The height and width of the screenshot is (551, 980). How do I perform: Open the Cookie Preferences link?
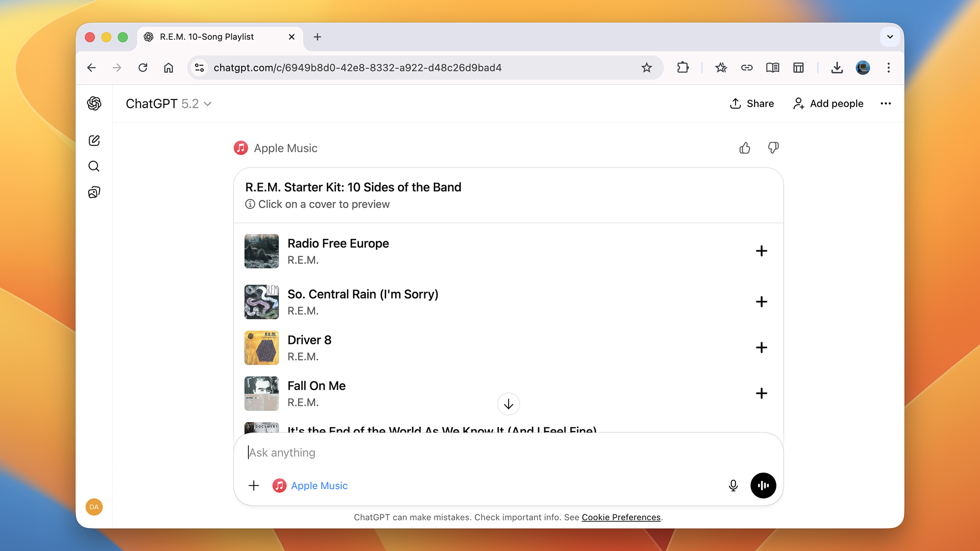[x=621, y=517]
